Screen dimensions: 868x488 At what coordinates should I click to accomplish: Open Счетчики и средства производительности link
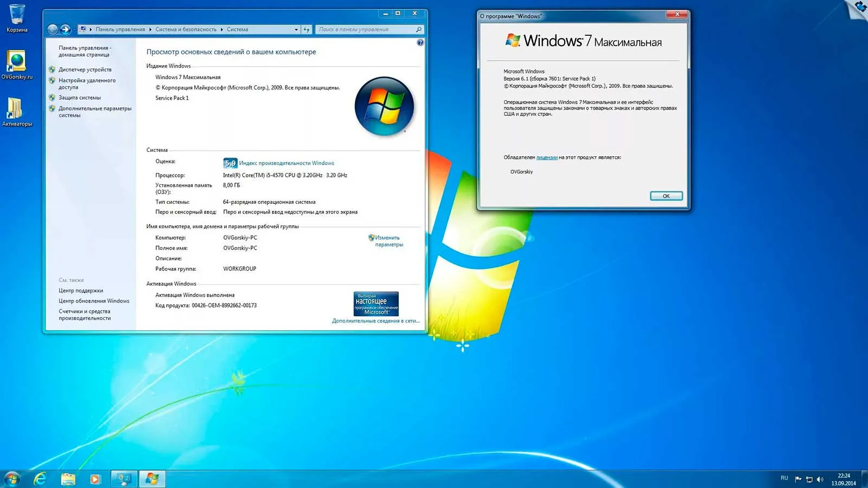click(x=85, y=314)
